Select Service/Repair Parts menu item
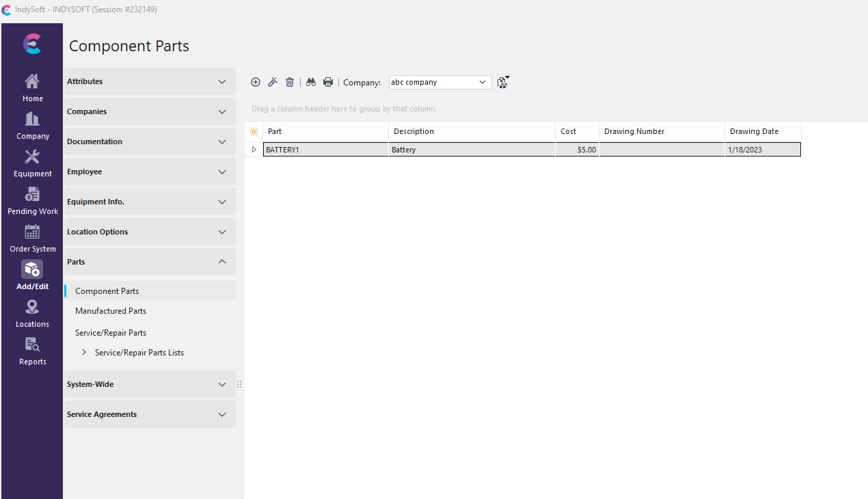 click(111, 333)
